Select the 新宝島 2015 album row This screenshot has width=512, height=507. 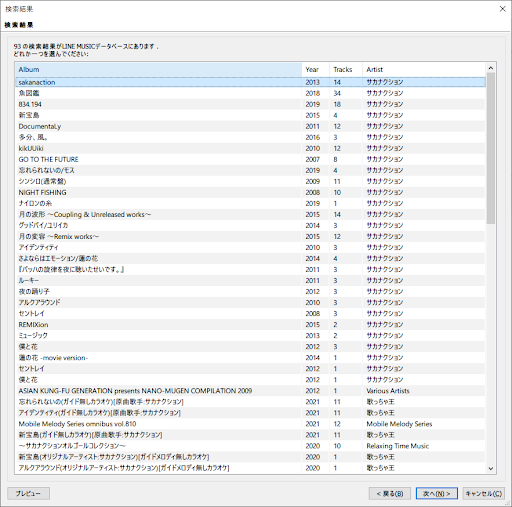(250, 115)
